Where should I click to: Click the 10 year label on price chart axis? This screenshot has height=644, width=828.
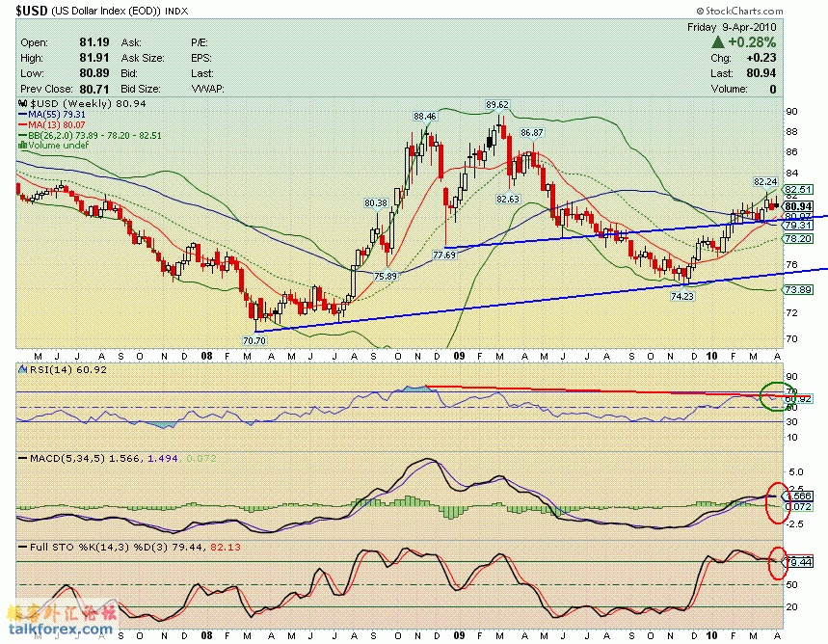(711, 356)
